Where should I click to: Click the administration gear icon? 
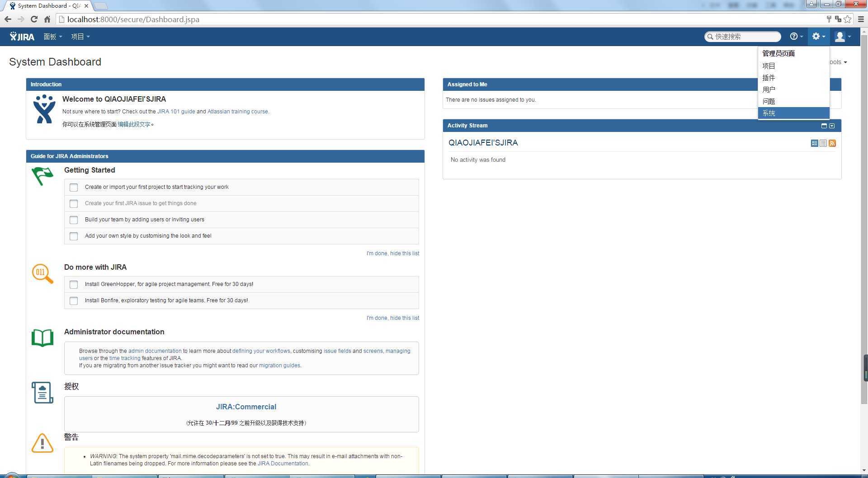[816, 37]
